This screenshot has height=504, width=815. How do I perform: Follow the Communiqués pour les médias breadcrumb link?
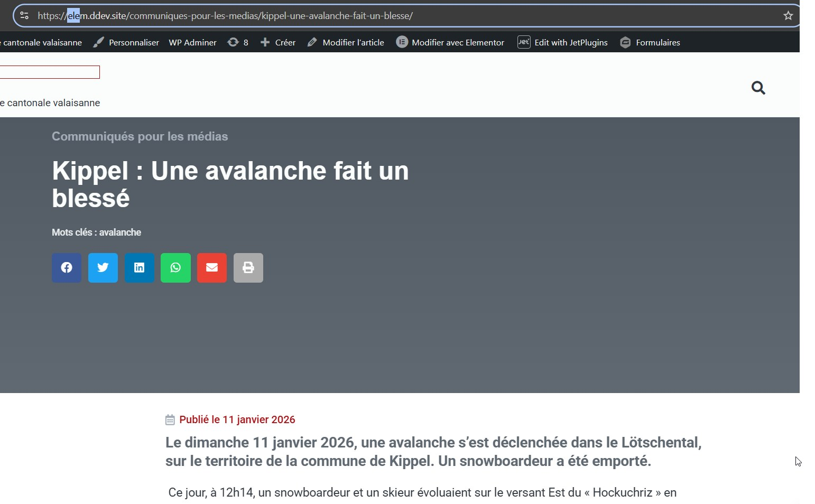(140, 136)
